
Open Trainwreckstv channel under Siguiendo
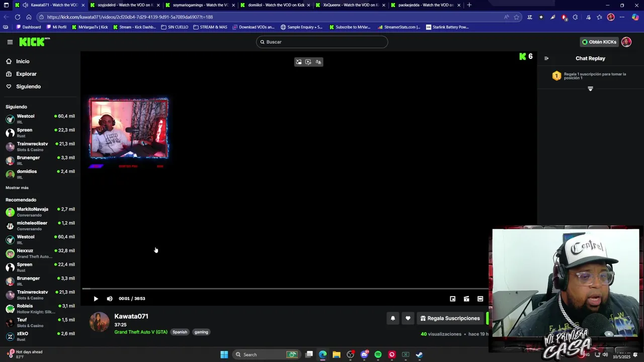click(40, 146)
